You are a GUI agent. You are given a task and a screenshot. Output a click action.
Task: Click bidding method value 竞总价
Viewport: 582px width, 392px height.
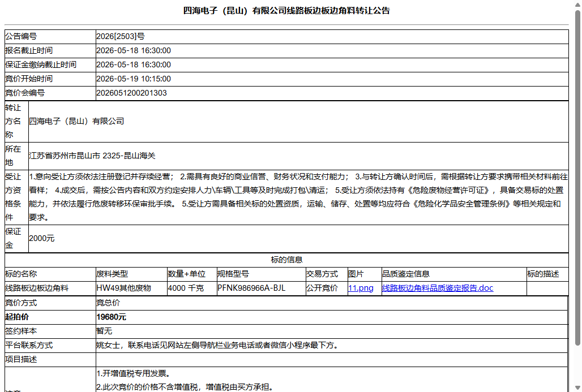(108, 303)
